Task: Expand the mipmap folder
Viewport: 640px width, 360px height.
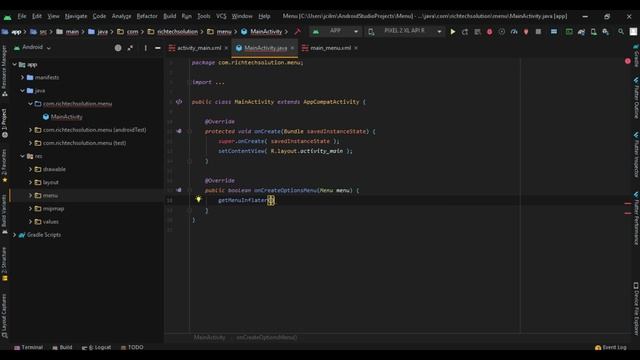Action: tap(30, 209)
